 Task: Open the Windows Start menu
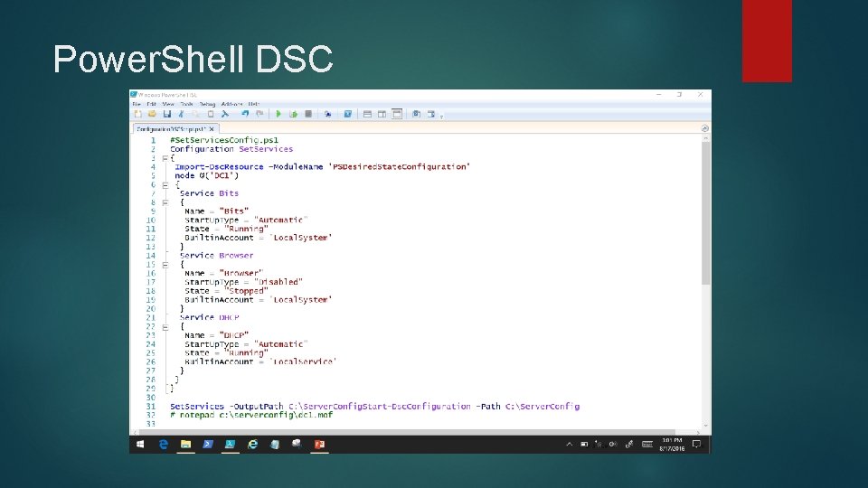pyautogui.click(x=140, y=445)
